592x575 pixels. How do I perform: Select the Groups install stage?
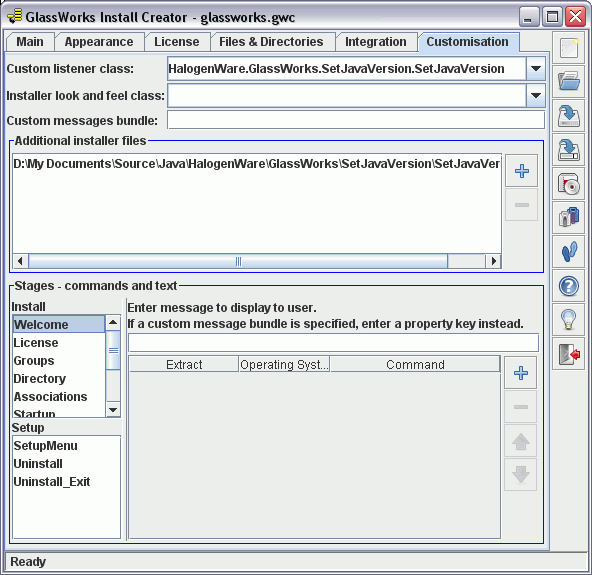59,361
